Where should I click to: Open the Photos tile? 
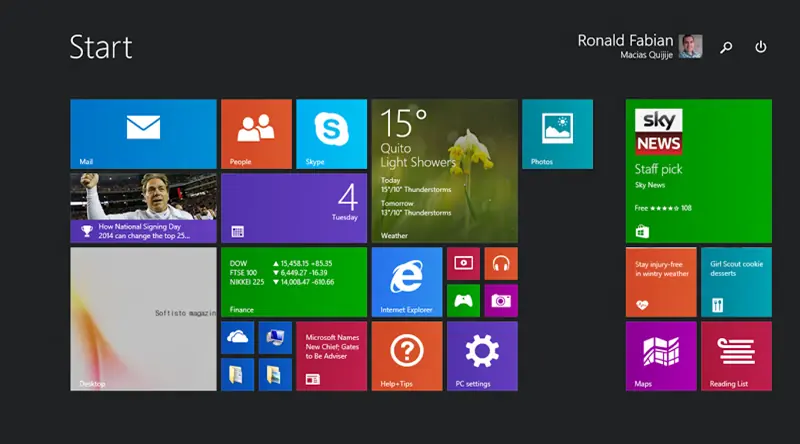point(558,134)
